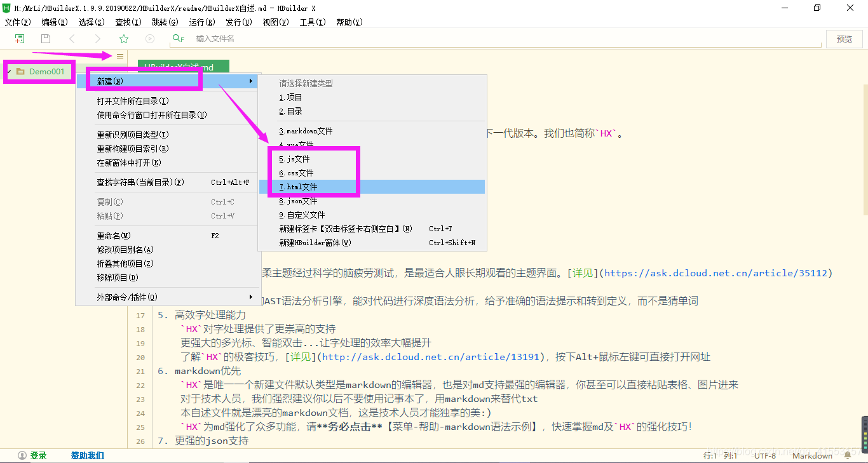Click the star bookmark icon
Screen dimensions: 868x463
tap(124, 39)
